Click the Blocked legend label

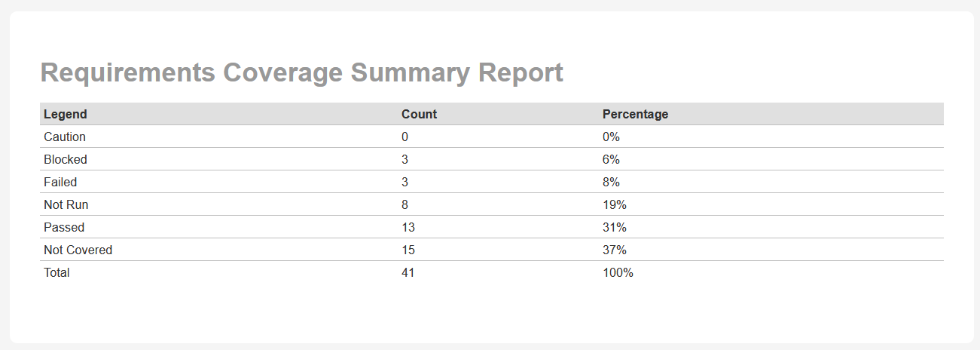click(66, 160)
